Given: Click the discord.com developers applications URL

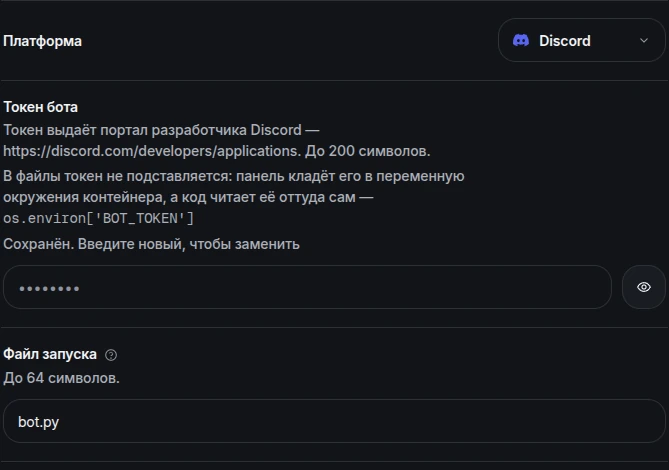Looking at the screenshot, I should click(x=151, y=151).
